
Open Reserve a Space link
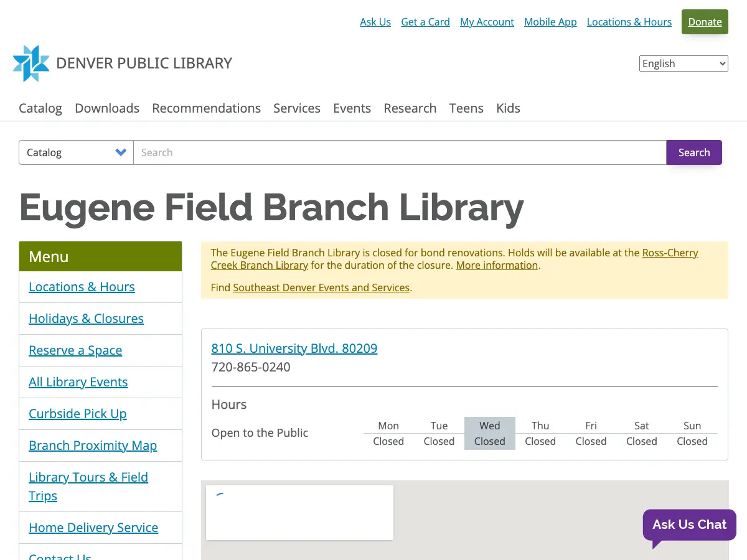pos(75,350)
